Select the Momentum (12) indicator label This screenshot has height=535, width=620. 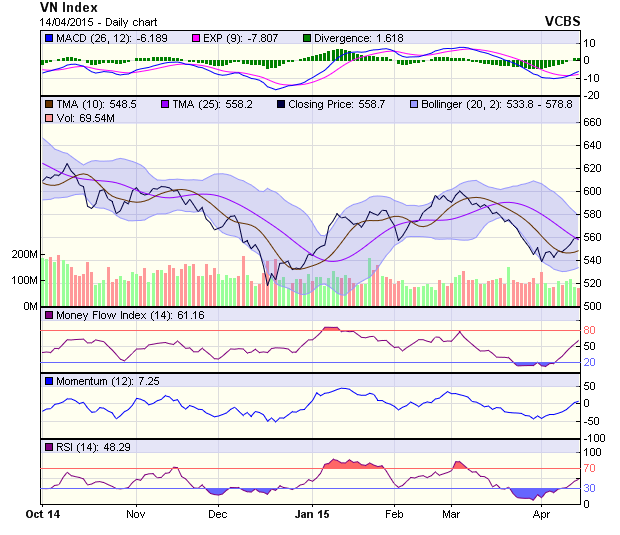[96, 382]
